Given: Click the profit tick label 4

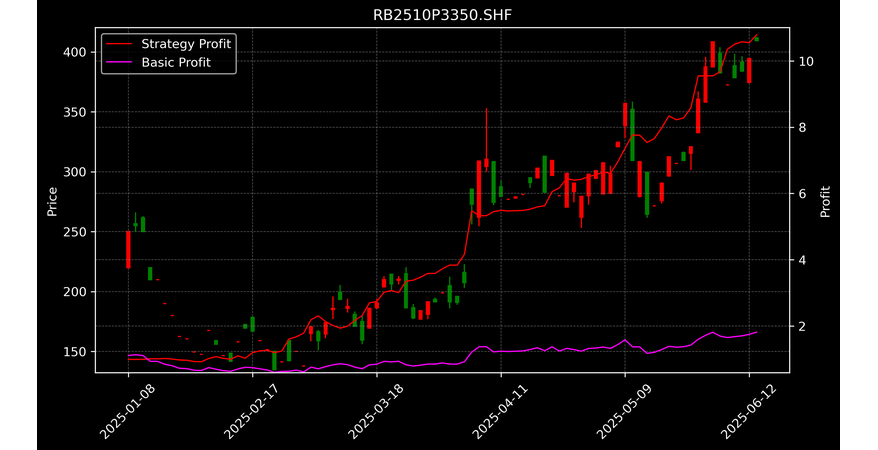Looking at the screenshot, I should click(802, 260).
